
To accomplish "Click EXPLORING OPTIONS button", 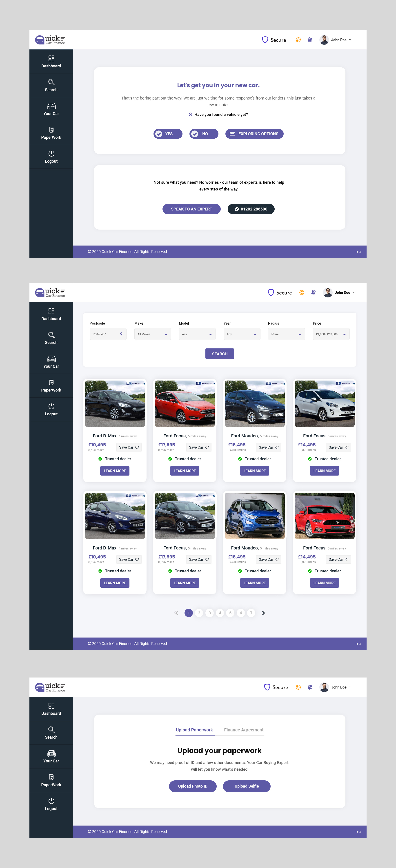I will (254, 134).
